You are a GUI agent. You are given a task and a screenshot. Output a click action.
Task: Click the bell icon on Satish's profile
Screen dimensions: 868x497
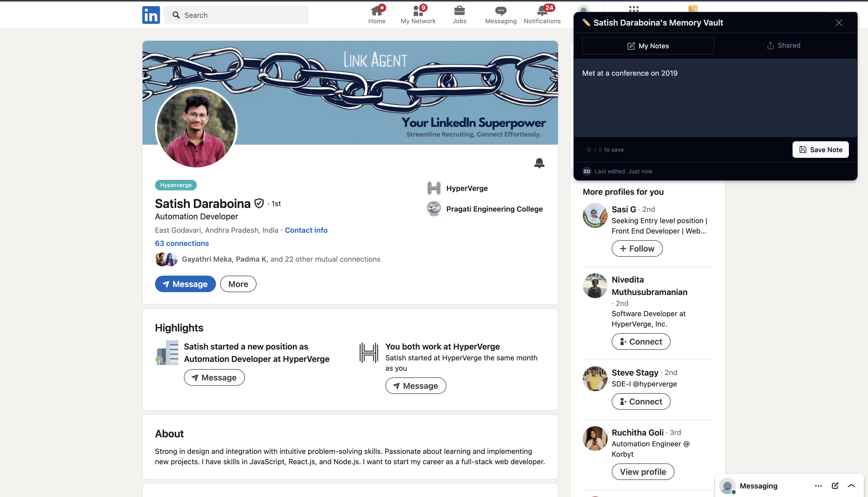pyautogui.click(x=539, y=163)
